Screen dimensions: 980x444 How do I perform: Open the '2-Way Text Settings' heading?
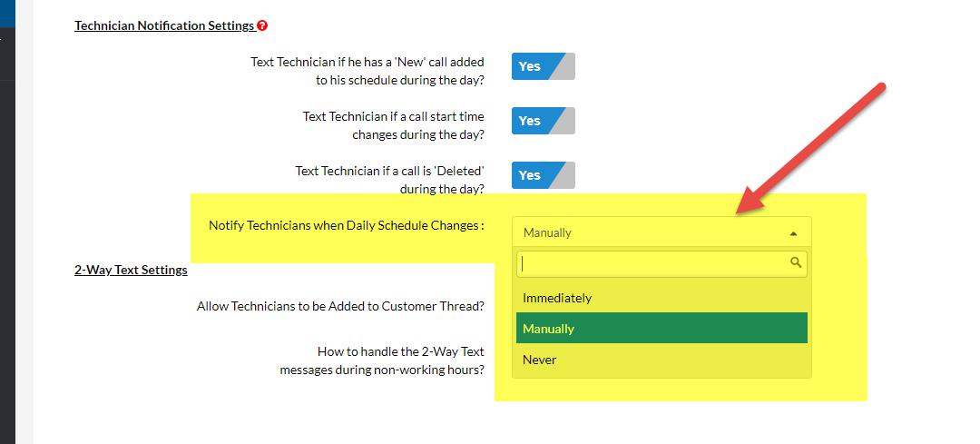131,270
